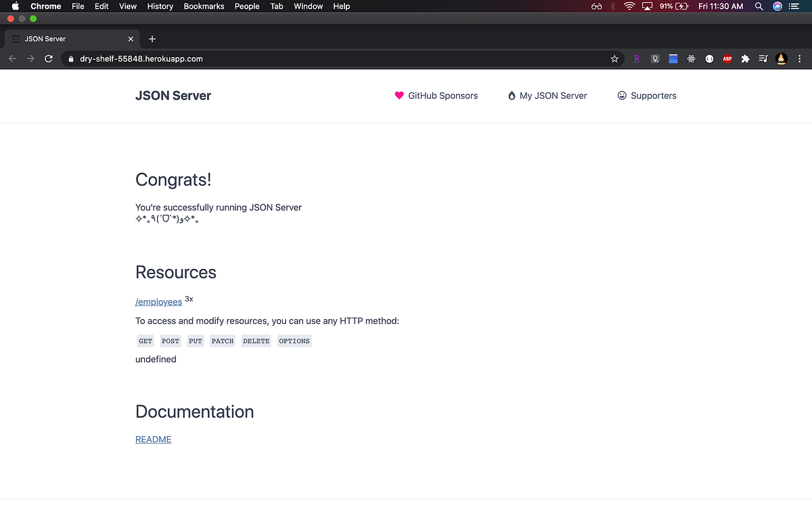Reload the page with the refresh icon
This screenshot has width=812, height=508.
48,59
